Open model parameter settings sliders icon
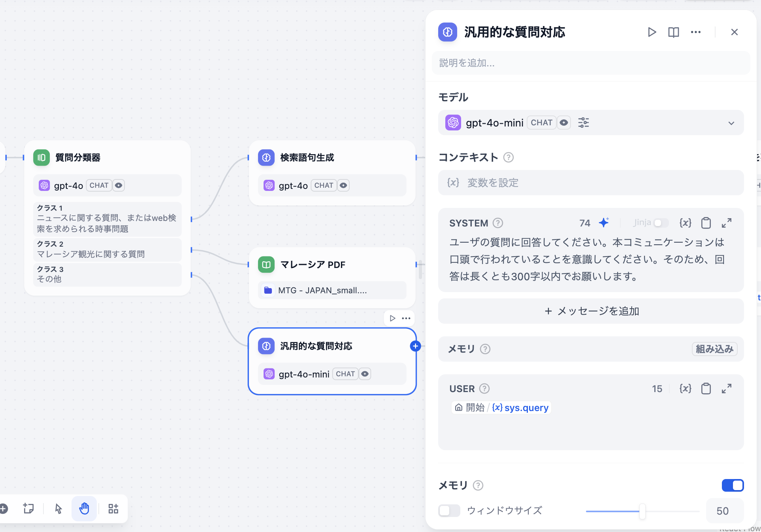761x532 pixels. (x=584, y=123)
